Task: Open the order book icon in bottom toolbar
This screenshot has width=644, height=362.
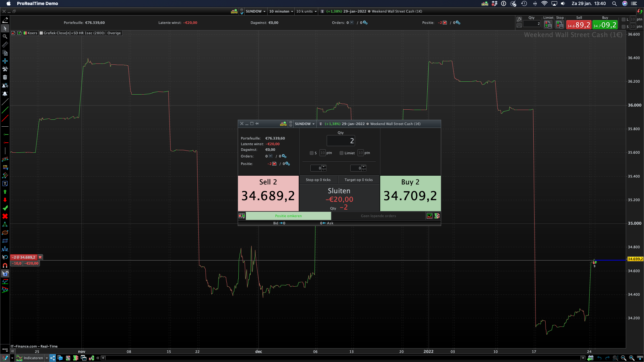Action: (x=76, y=358)
